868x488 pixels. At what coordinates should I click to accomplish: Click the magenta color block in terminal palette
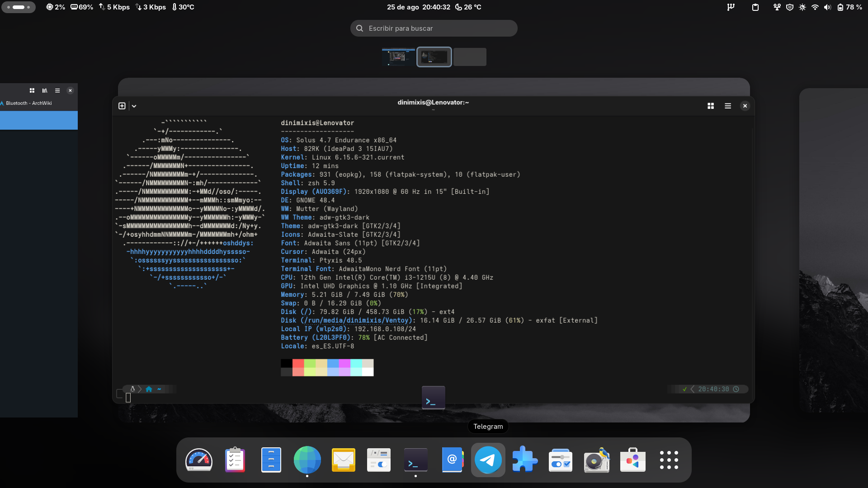point(344,363)
